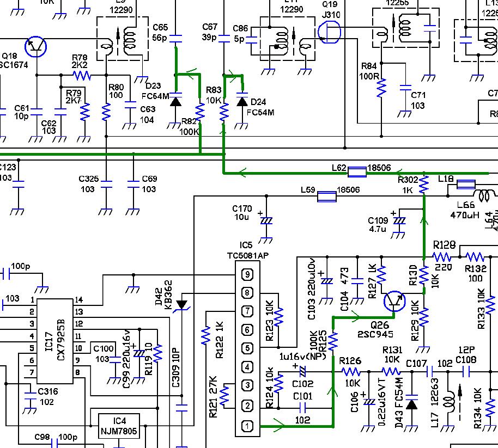Image resolution: width=498 pixels, height=448 pixels.
Task: Select the D24 FC54M varactor diode
Action: tap(242, 100)
